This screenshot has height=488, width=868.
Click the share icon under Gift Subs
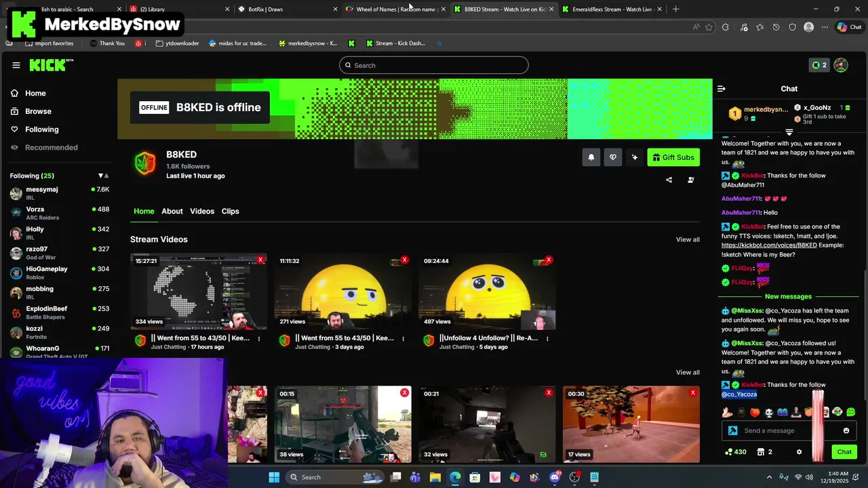669,180
